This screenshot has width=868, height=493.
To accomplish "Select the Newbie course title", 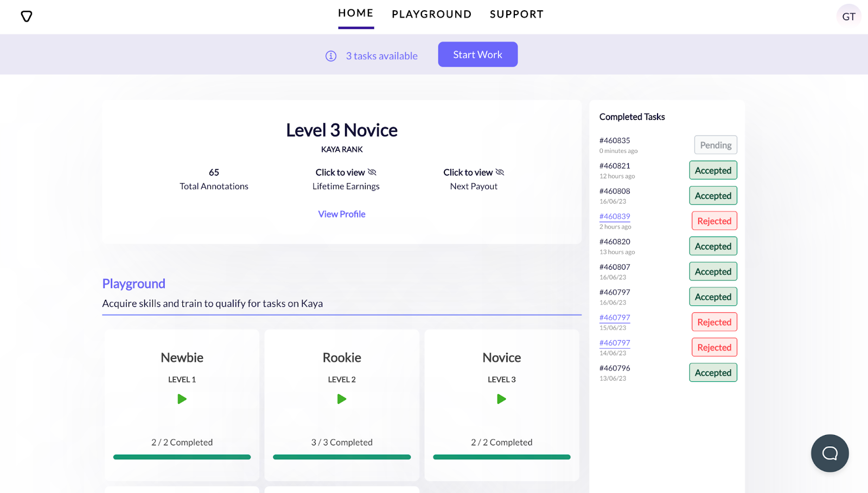I will point(182,357).
